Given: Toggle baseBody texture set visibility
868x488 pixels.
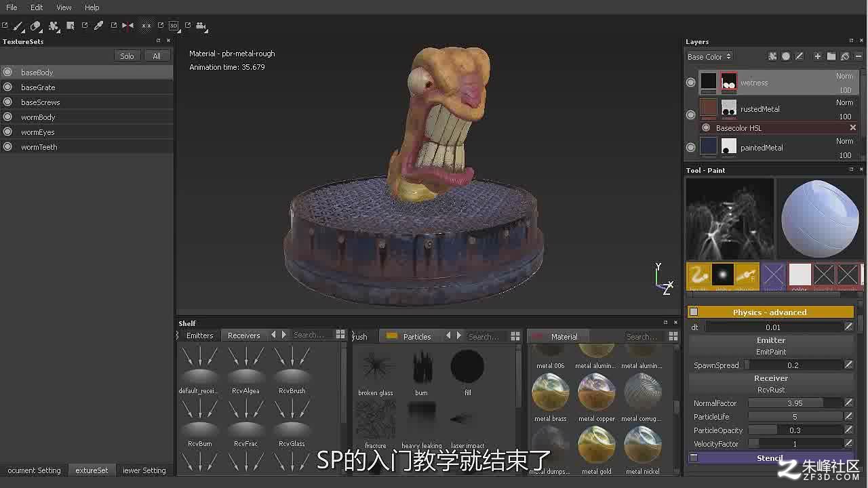Looking at the screenshot, I should click(7, 72).
